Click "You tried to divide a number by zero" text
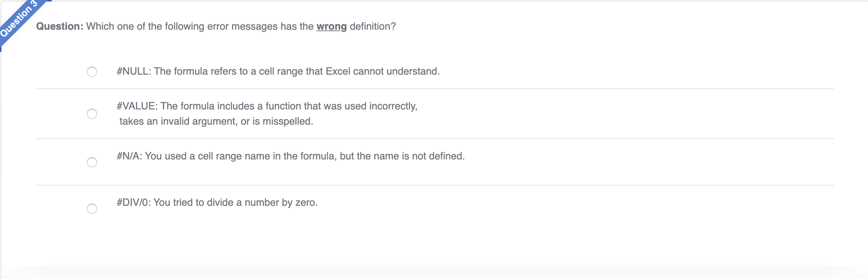Screen dimensions: 868x279 coord(235,203)
